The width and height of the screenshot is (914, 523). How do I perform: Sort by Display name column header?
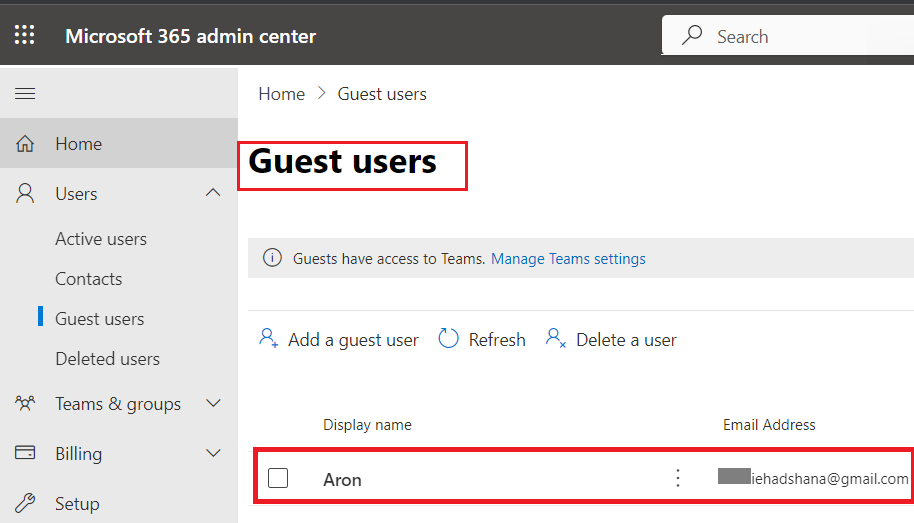(367, 424)
